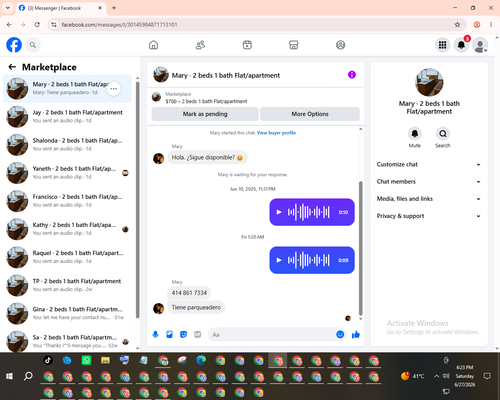Reload the page in Chrome
This screenshot has width=500, height=400.
pyautogui.click(x=37, y=25)
